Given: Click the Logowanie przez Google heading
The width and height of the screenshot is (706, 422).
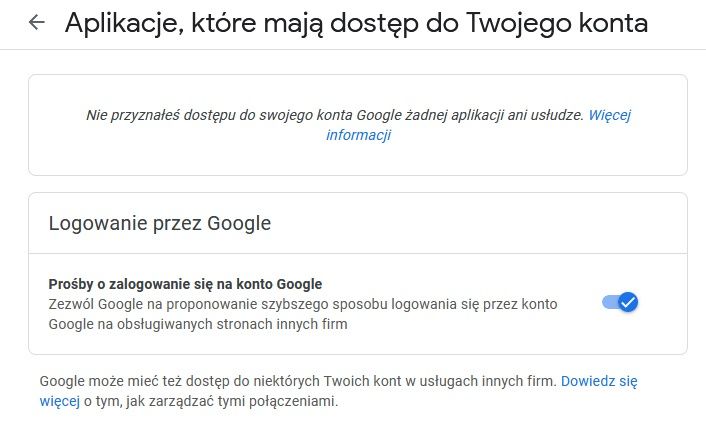Looking at the screenshot, I should coord(160,223).
